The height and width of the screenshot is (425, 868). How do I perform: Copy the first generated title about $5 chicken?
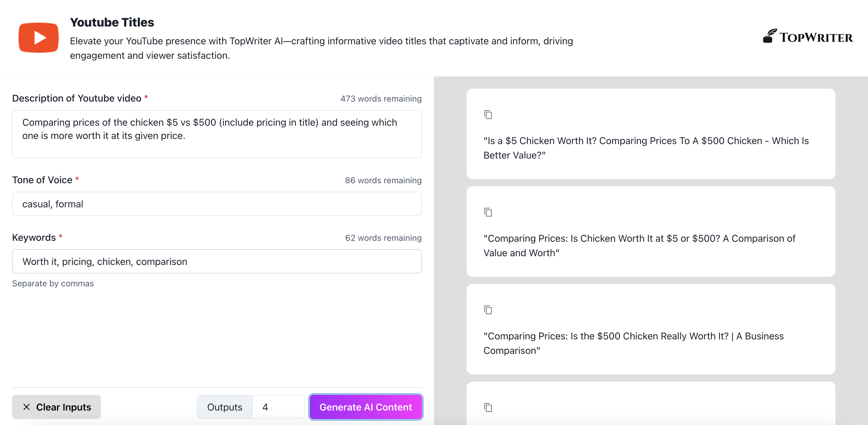[x=488, y=115]
